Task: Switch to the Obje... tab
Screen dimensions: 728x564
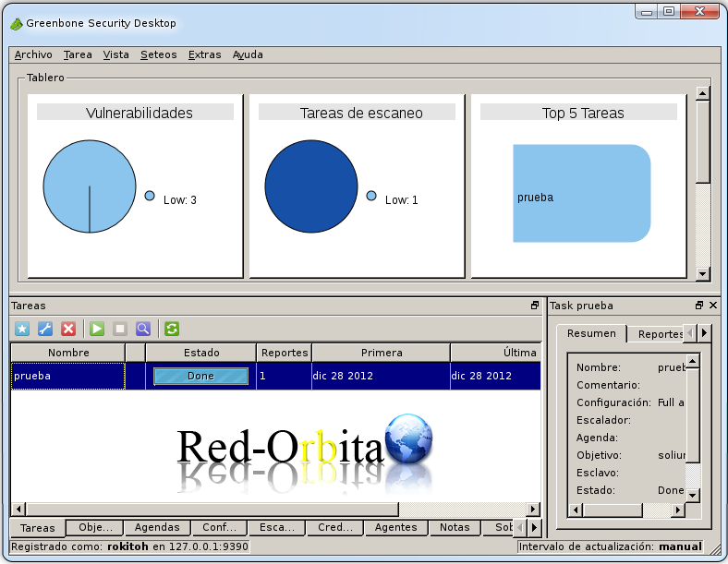Action: 95,527
